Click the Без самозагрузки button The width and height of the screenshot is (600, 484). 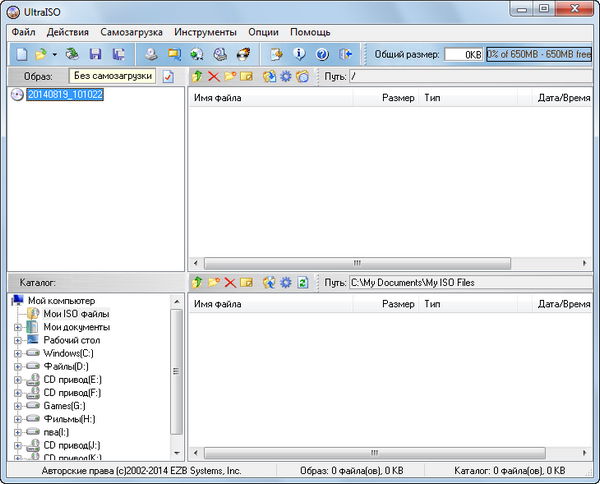113,76
